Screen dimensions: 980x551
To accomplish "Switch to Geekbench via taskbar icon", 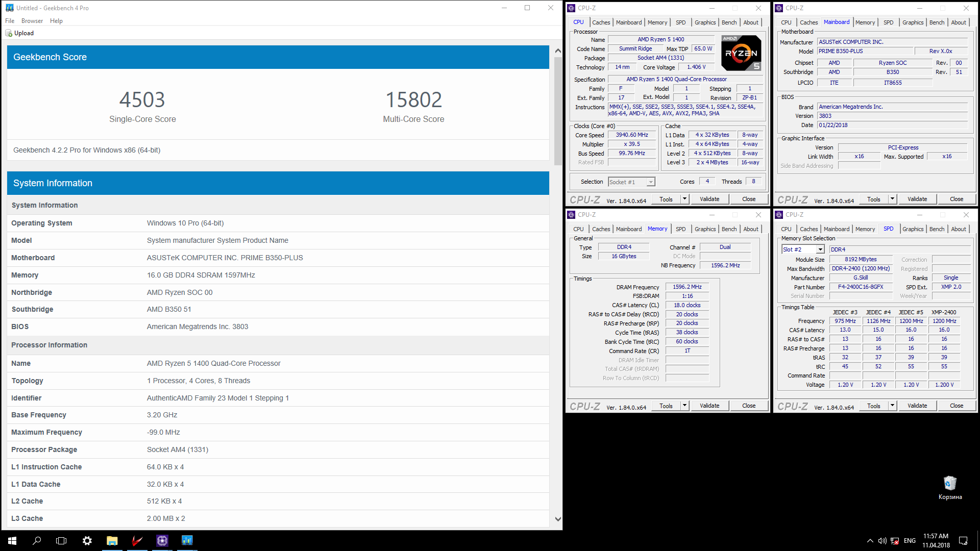I will pyautogui.click(x=187, y=540).
